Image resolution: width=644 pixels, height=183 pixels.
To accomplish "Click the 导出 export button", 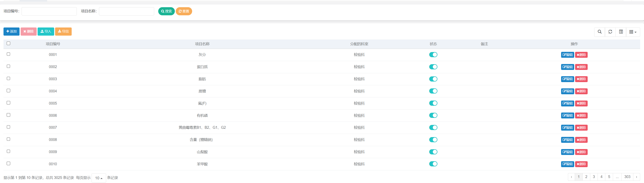I will click(63, 32).
